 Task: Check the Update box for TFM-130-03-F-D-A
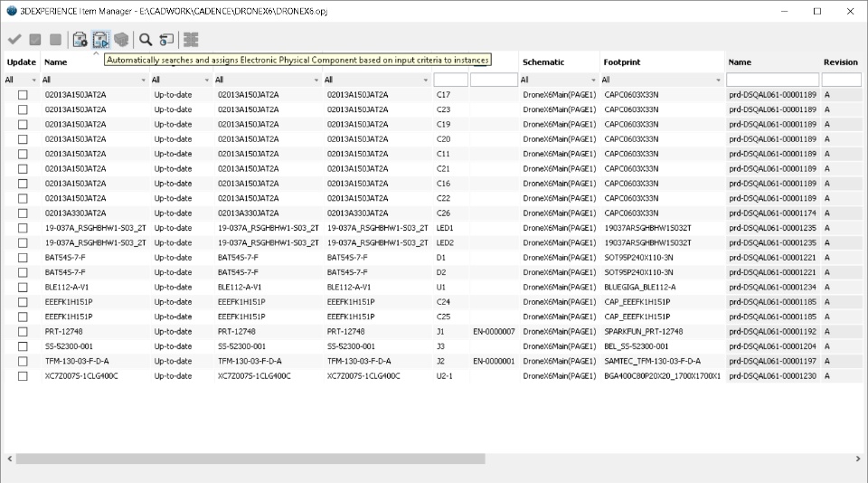tap(23, 361)
